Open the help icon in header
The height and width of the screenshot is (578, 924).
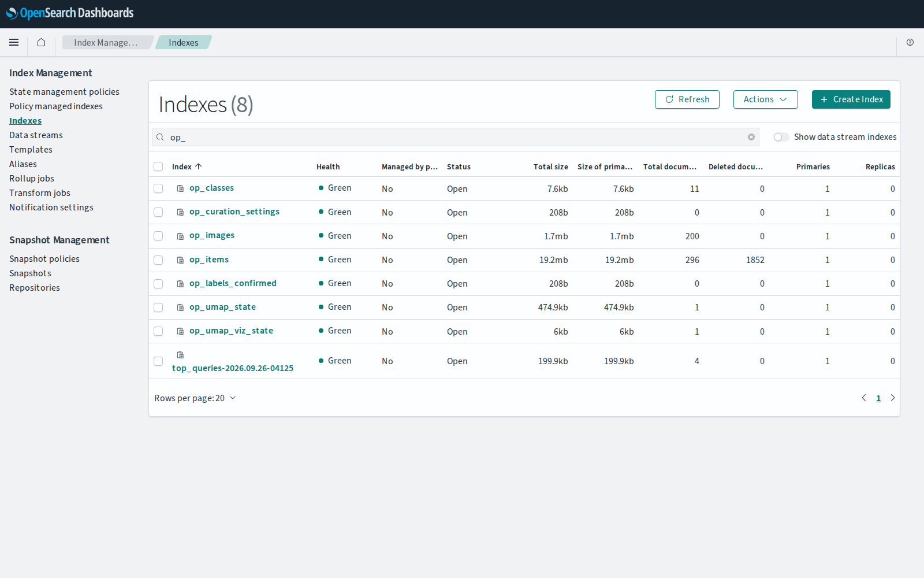pyautogui.click(x=910, y=42)
